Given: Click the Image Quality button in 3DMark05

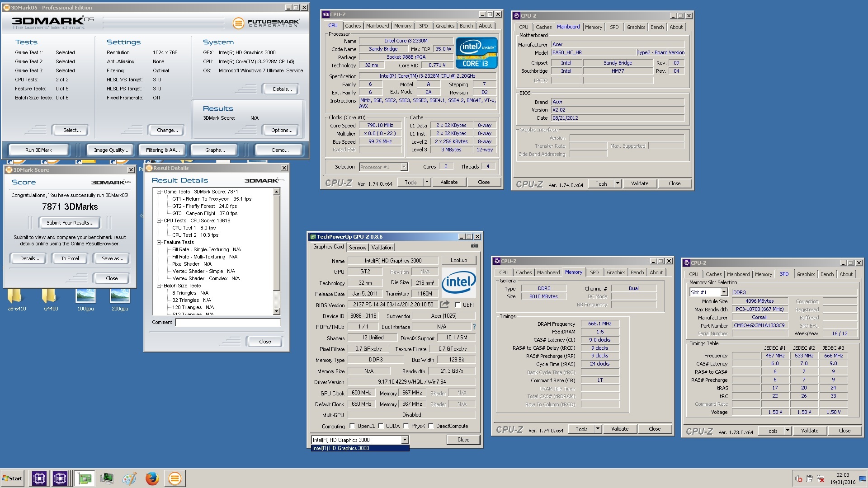Looking at the screenshot, I should pyautogui.click(x=111, y=150).
